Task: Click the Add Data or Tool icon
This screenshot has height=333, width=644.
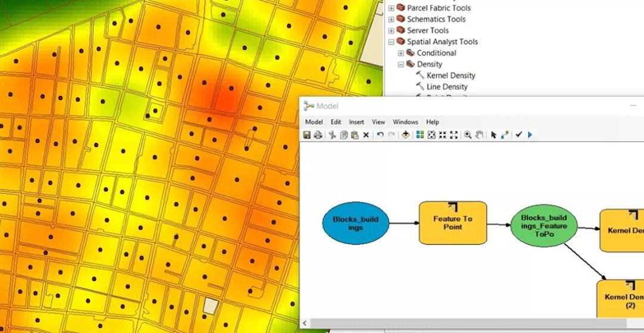Action: pyautogui.click(x=406, y=135)
